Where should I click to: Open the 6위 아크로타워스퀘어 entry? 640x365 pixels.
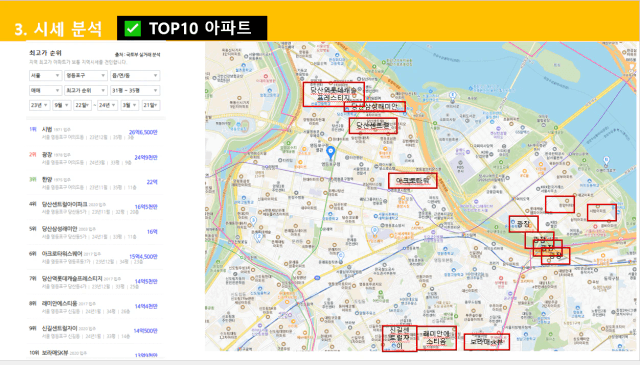pyautogui.click(x=93, y=257)
